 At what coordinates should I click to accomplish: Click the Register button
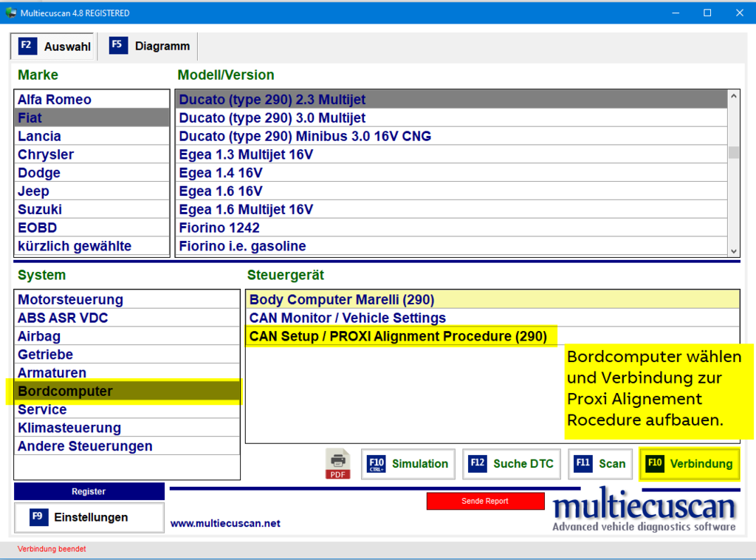point(89,491)
